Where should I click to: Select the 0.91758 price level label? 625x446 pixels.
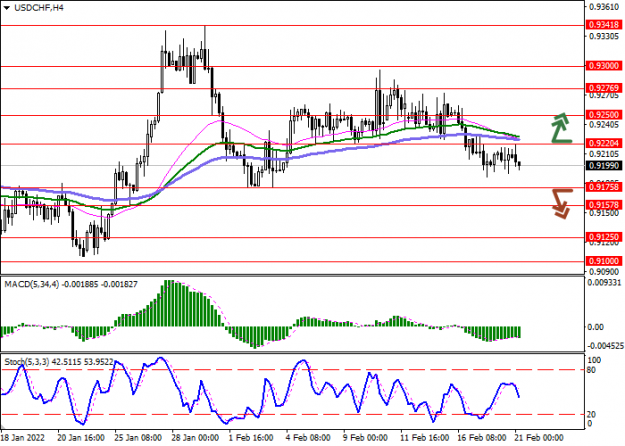pos(604,187)
